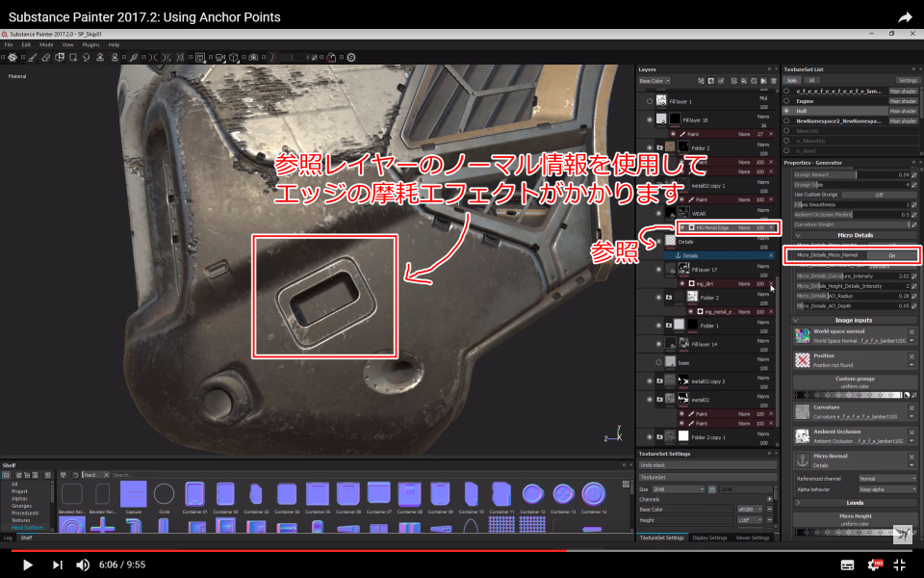This screenshot has height=578, width=924.
Task: Click the Substance logo toolbar icon
Action: coord(12,57)
